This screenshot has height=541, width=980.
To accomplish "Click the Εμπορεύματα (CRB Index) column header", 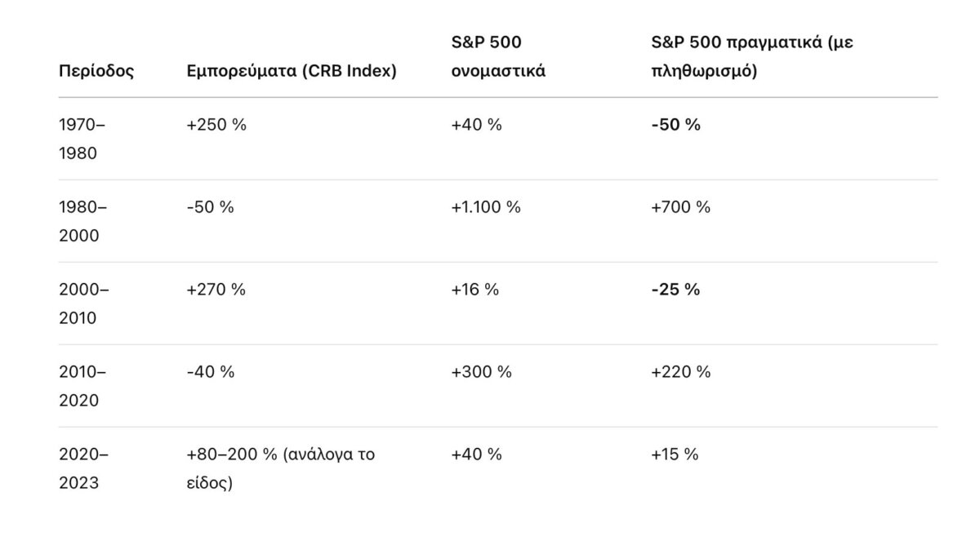I will click(292, 71).
